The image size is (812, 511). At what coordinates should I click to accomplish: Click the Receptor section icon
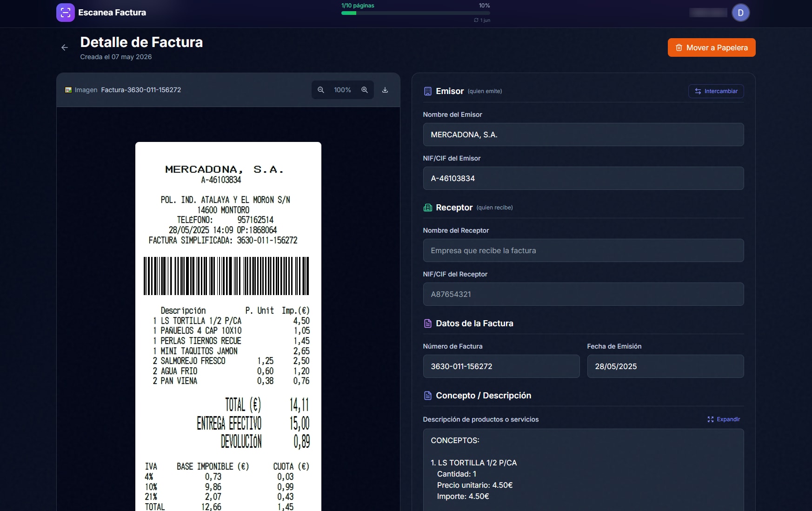pos(427,208)
